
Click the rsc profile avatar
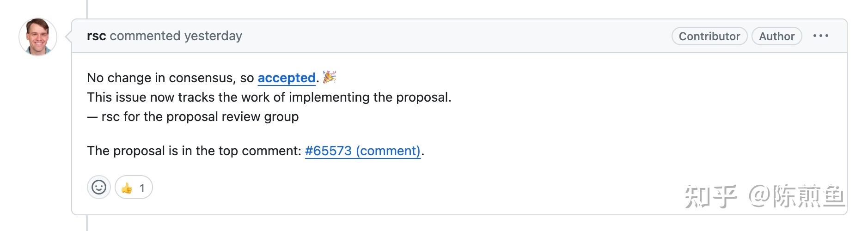tap(38, 37)
